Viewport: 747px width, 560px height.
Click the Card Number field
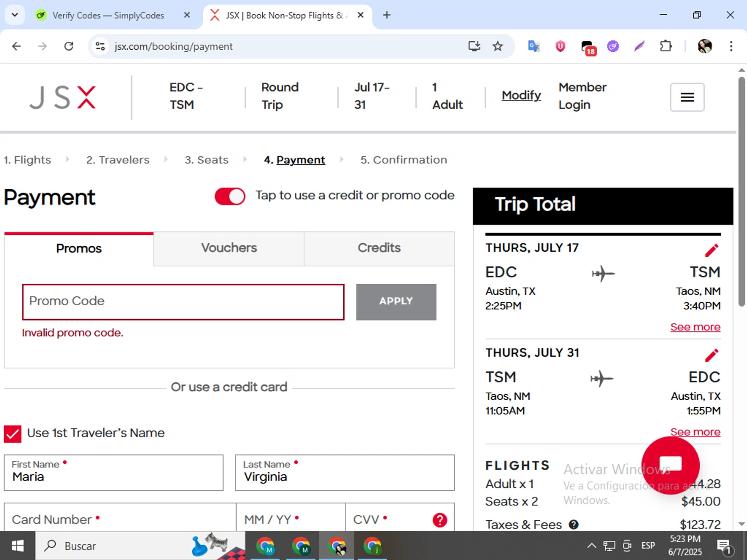(x=120, y=518)
